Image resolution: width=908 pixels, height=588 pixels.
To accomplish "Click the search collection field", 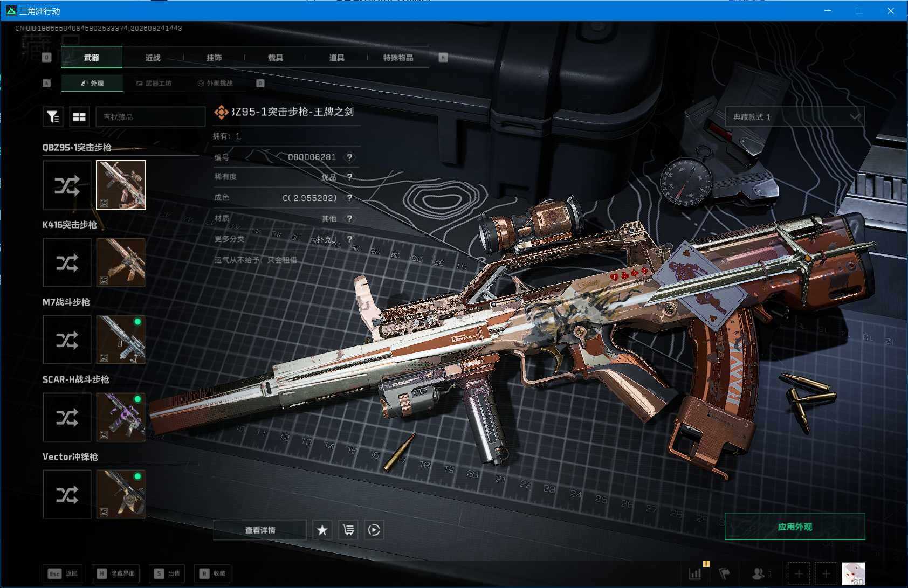I will [x=150, y=116].
